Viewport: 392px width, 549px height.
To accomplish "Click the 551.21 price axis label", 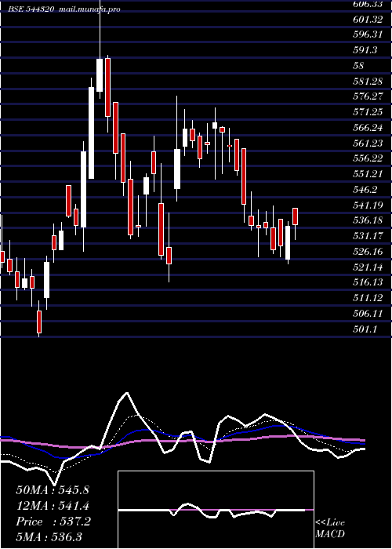I will pos(367,174).
